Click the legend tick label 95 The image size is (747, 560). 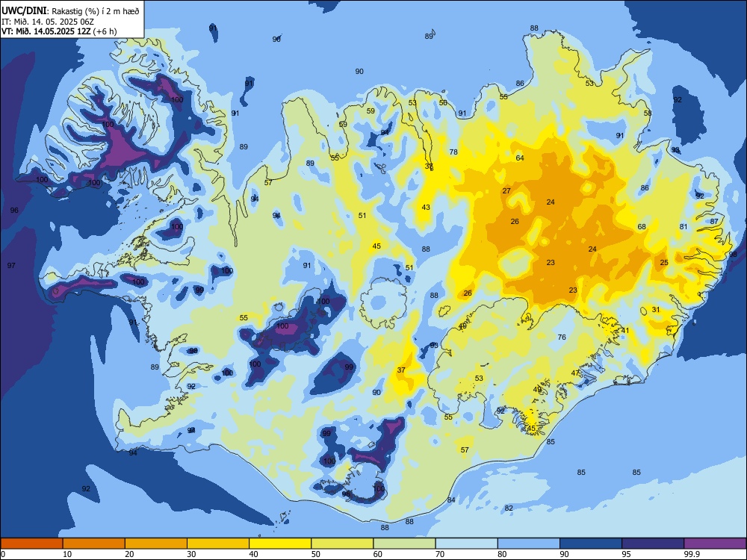(x=626, y=554)
